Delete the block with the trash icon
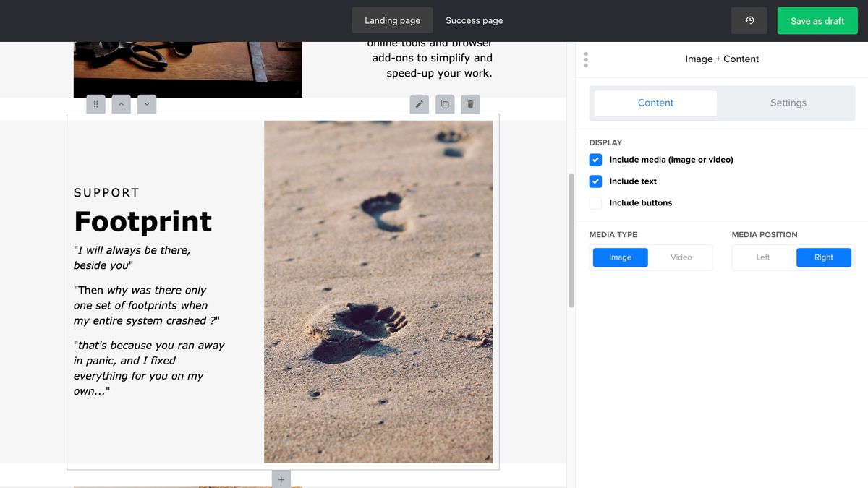868x488 pixels. [x=469, y=104]
